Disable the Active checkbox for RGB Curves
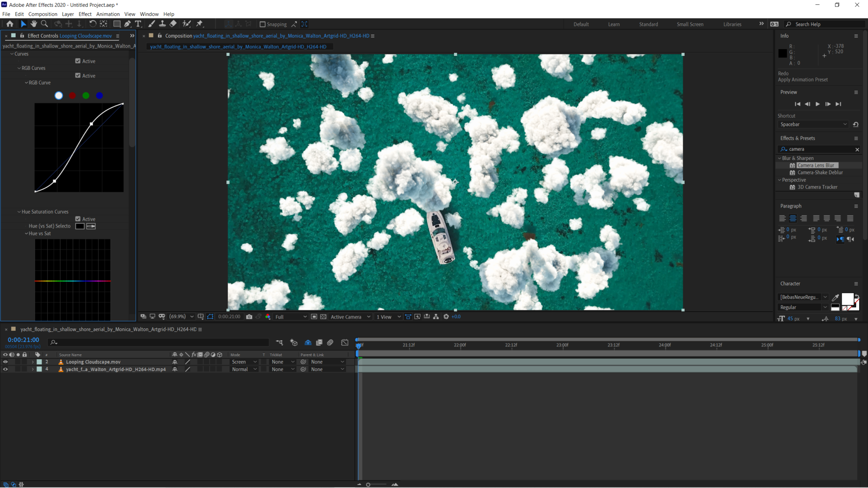Image resolution: width=868 pixels, height=488 pixels. click(78, 75)
